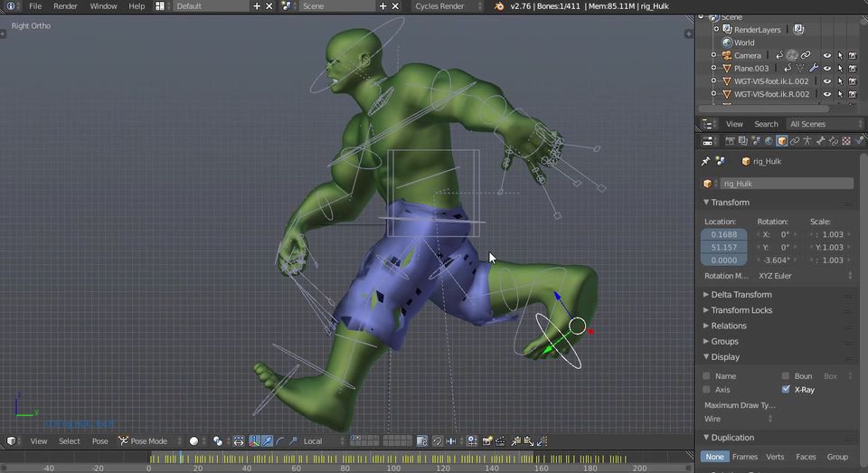Expand the Camera tree item in outliner
The height and width of the screenshot is (473, 868).
coord(713,55)
